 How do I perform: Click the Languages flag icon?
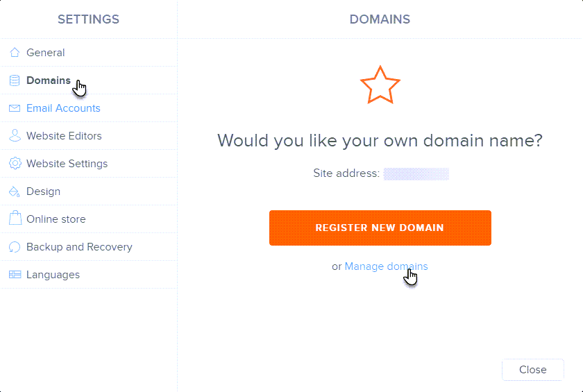click(x=15, y=275)
